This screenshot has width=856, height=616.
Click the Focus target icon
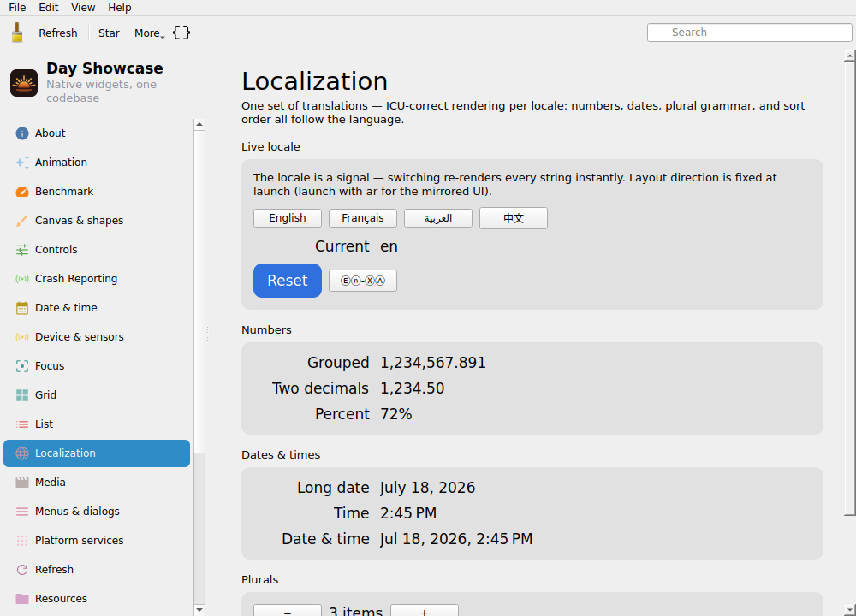[22, 366]
